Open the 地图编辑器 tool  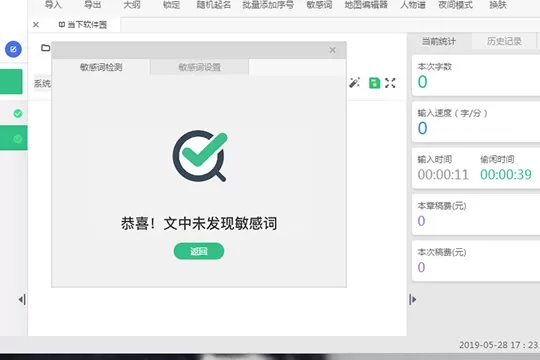[366, 5]
